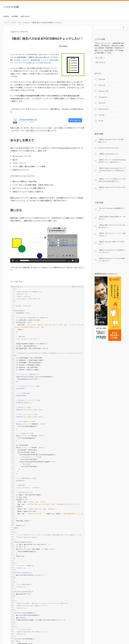129x644 pixels.
Task: Go to site title したたか企画
Action: click(11, 7)
